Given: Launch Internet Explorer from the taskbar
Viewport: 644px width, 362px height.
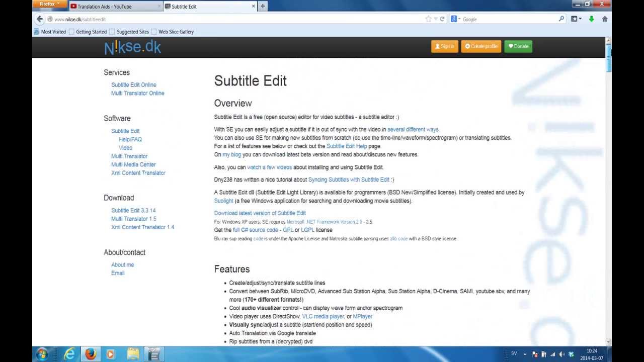Looking at the screenshot, I should click(x=69, y=354).
